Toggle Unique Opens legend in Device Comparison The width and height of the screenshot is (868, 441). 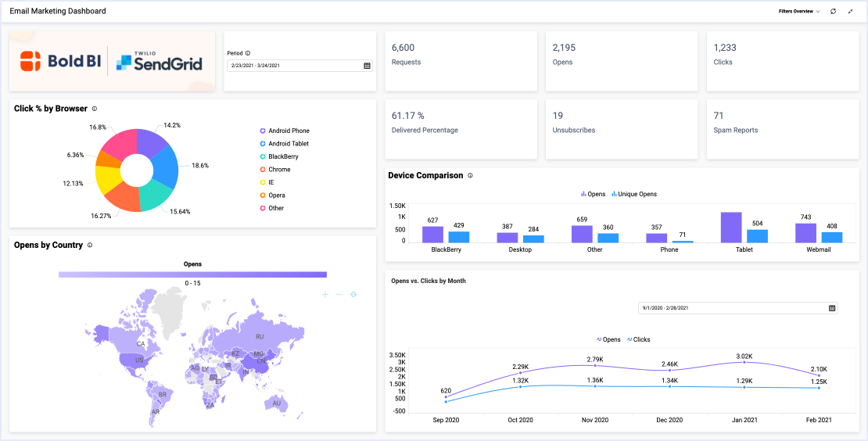coord(634,194)
